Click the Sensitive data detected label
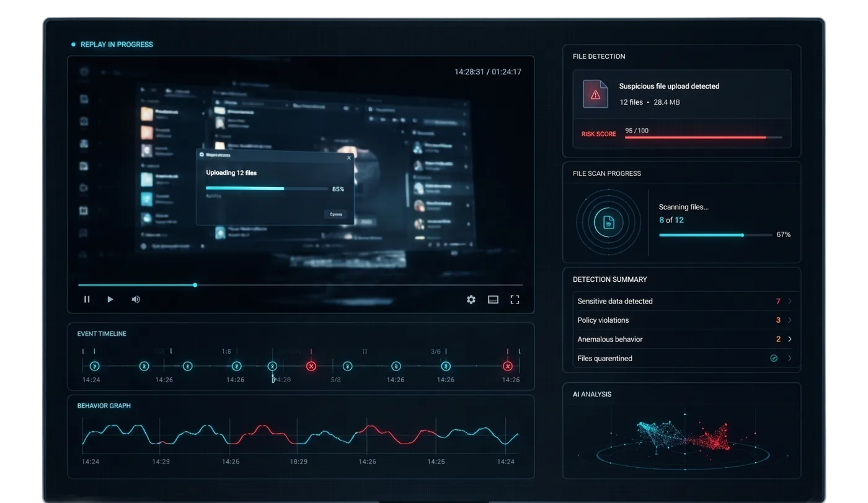Image resolution: width=868 pixels, height=503 pixels. coord(615,301)
